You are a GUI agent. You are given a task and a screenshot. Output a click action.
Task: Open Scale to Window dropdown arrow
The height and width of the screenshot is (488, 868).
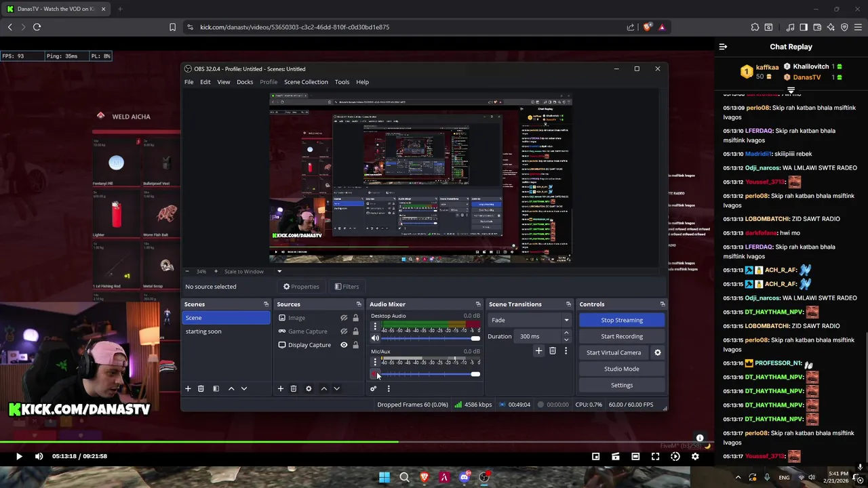(x=279, y=271)
